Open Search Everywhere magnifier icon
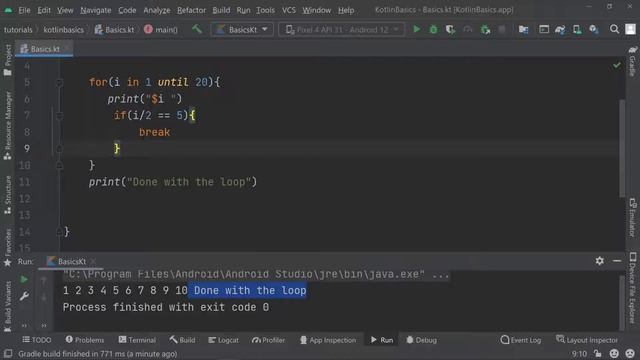The image size is (640, 360). click(614, 29)
